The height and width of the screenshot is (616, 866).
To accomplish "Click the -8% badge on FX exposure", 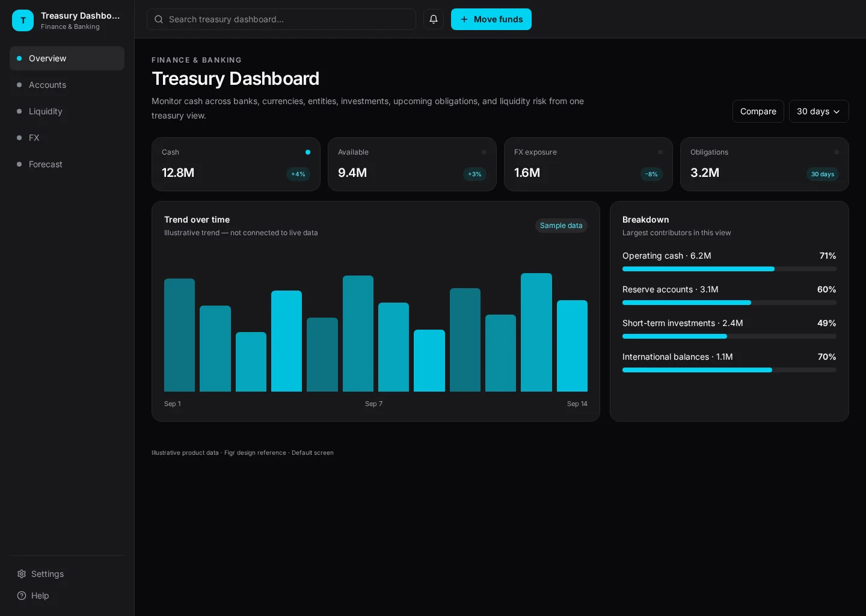I will (651, 174).
